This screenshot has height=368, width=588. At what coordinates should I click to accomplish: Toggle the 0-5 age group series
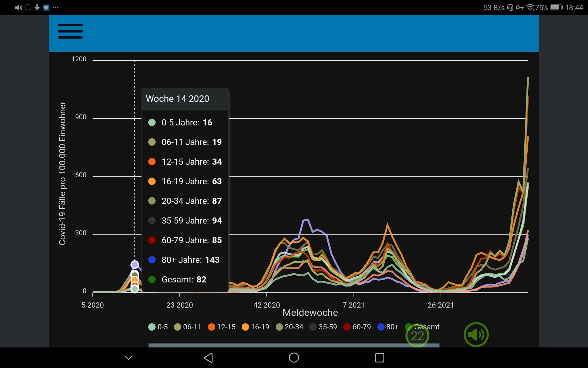(158, 327)
